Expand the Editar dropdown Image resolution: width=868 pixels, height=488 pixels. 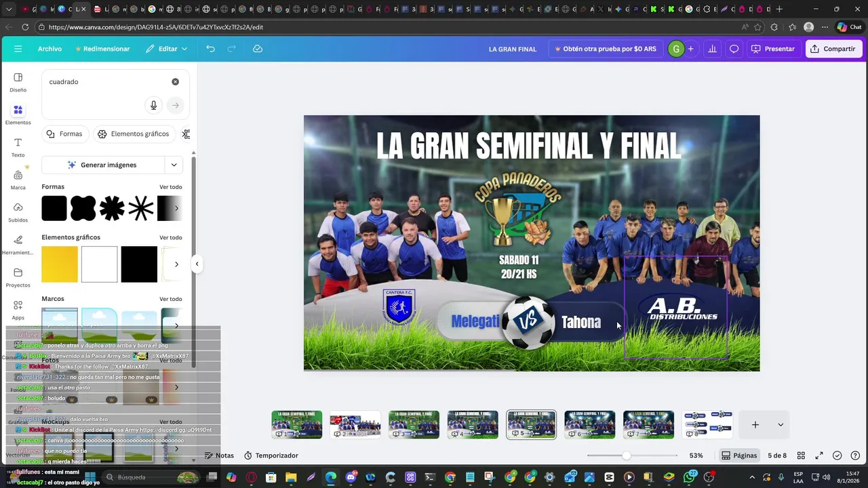pyautogui.click(x=167, y=49)
